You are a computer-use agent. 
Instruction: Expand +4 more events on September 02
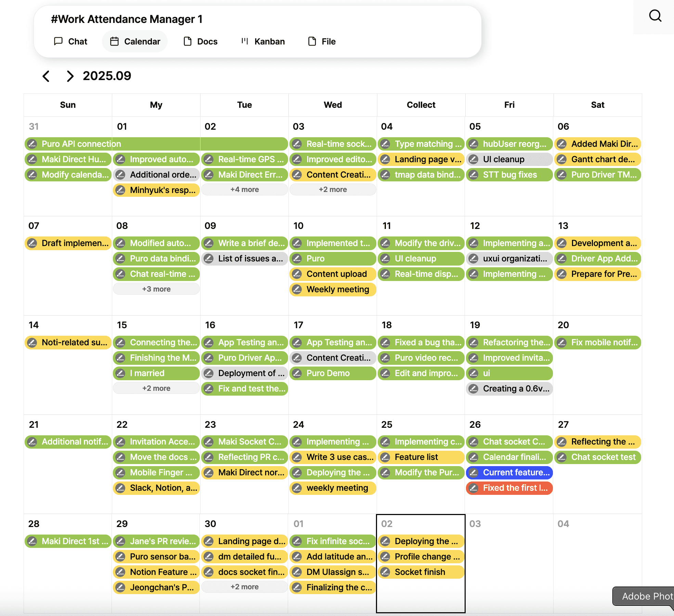tap(244, 190)
